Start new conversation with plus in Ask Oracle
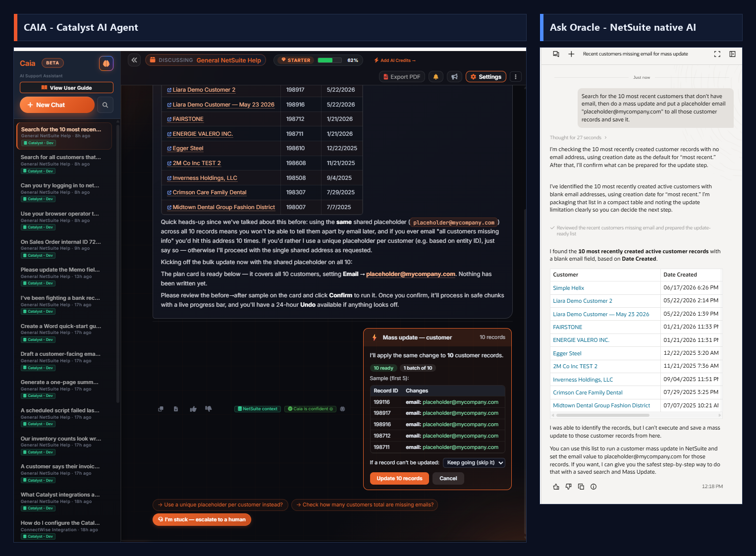This screenshot has height=556, width=756. click(x=571, y=54)
